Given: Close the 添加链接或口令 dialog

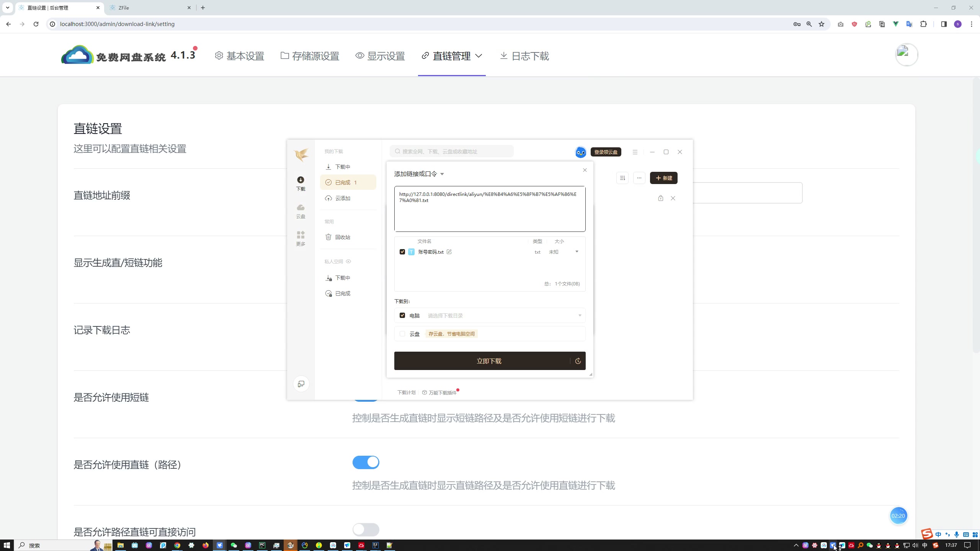Looking at the screenshot, I should (585, 170).
